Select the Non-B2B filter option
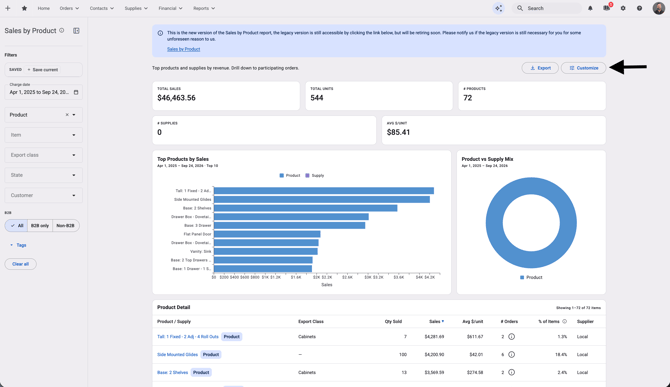Screen dimensions: 670x387 click(65, 226)
